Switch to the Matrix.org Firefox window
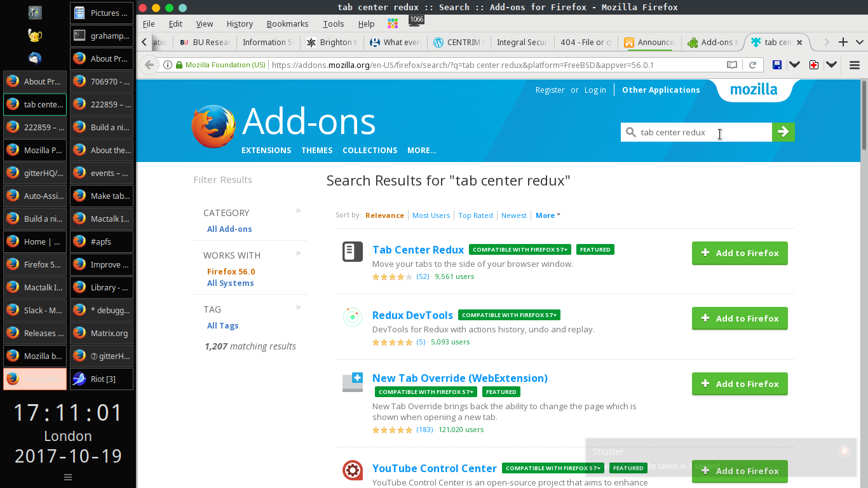The image size is (868, 488). (102, 333)
